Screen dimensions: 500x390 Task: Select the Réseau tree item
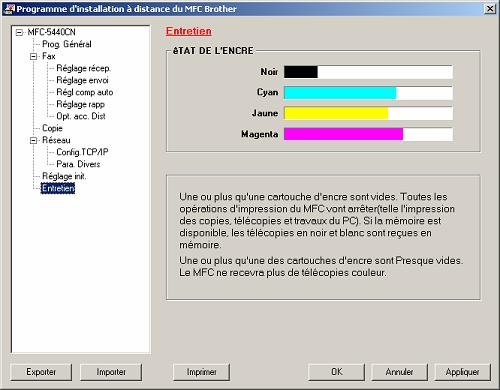click(x=56, y=140)
